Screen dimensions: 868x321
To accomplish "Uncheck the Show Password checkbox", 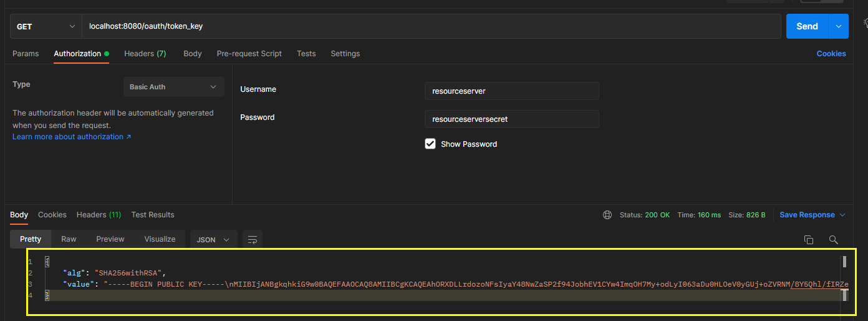I will [430, 144].
